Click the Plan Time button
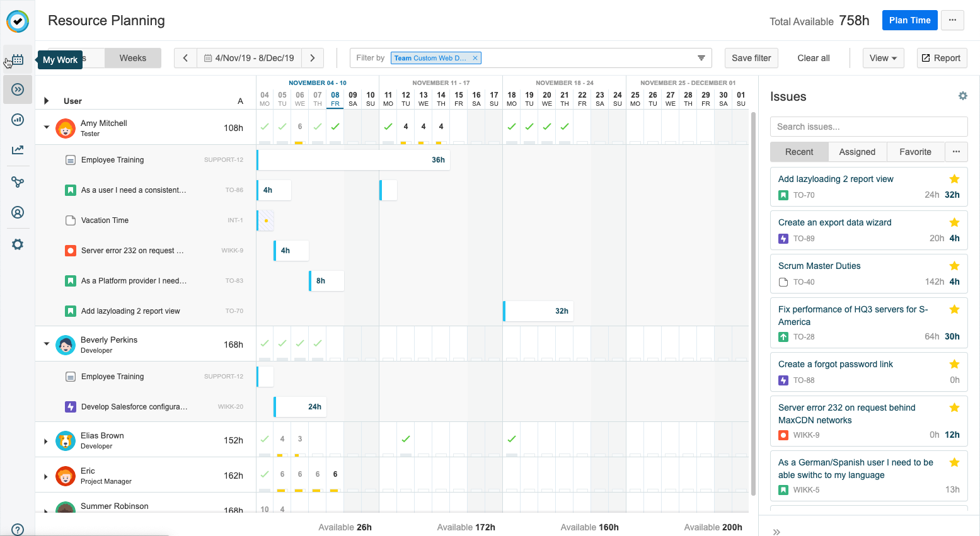980x536 pixels. [909, 20]
